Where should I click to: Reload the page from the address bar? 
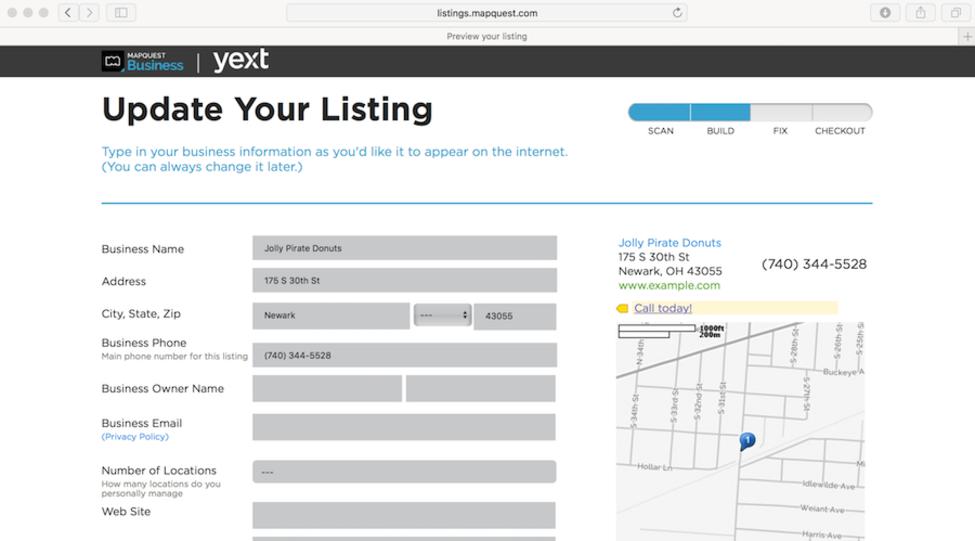pyautogui.click(x=677, y=12)
